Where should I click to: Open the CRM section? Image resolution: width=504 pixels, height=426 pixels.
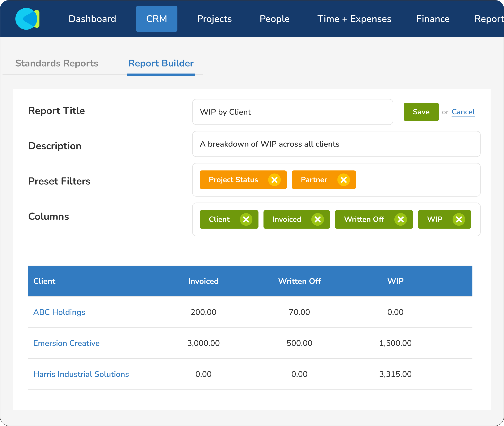pyautogui.click(x=157, y=19)
